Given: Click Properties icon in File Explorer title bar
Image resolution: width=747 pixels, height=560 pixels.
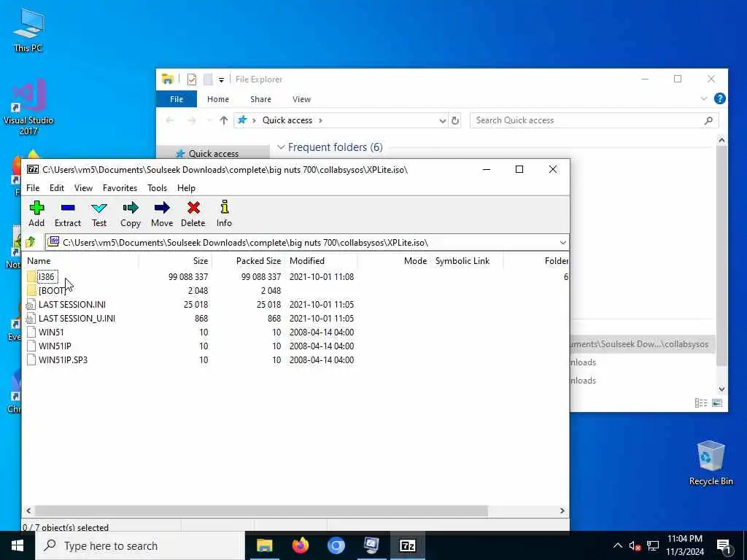Looking at the screenshot, I should 192,79.
